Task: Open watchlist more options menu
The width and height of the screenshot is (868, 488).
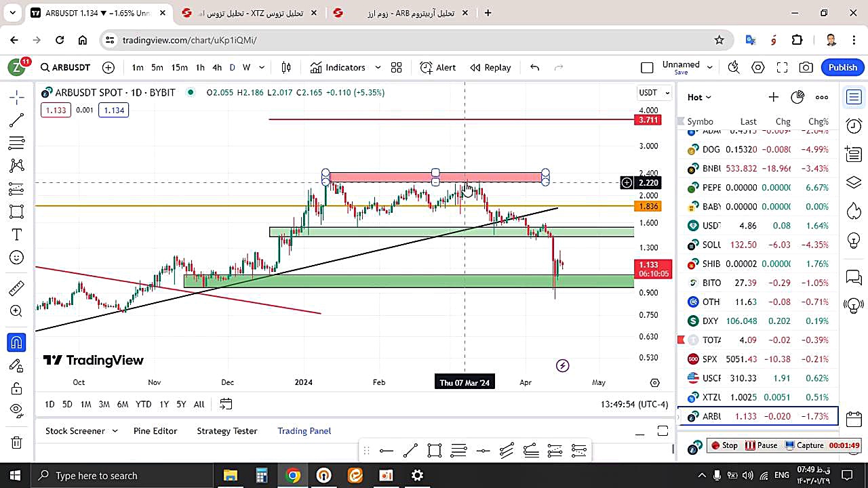Action: 822,97
